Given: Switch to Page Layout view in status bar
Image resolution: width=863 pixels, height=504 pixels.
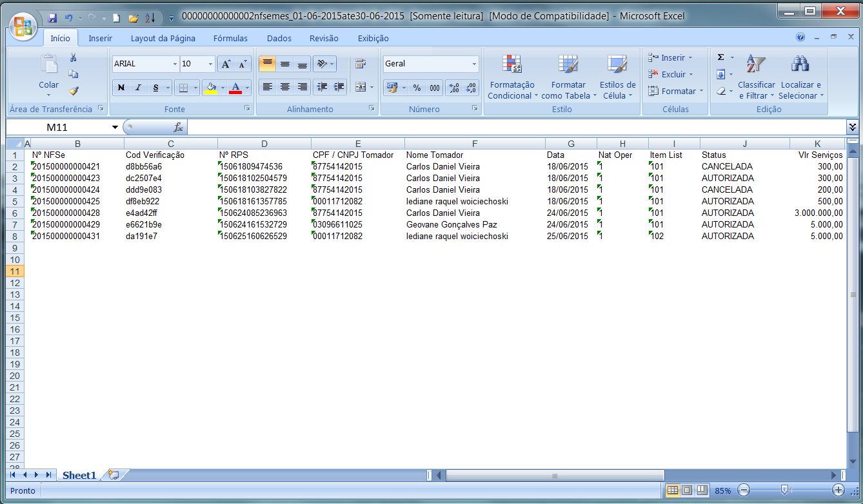Looking at the screenshot, I should (687, 490).
